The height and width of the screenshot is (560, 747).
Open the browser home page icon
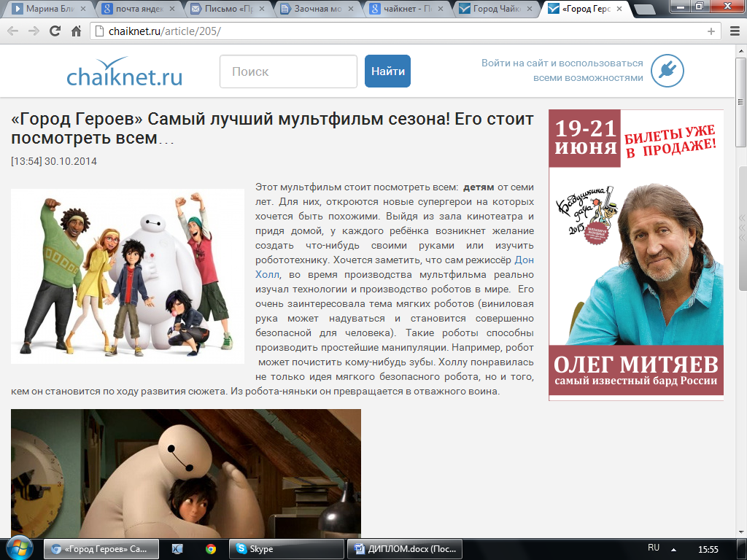click(x=76, y=31)
